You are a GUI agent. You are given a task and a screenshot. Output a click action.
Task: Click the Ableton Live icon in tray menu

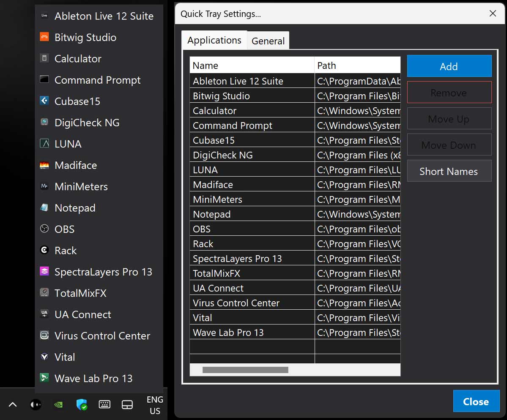click(44, 16)
